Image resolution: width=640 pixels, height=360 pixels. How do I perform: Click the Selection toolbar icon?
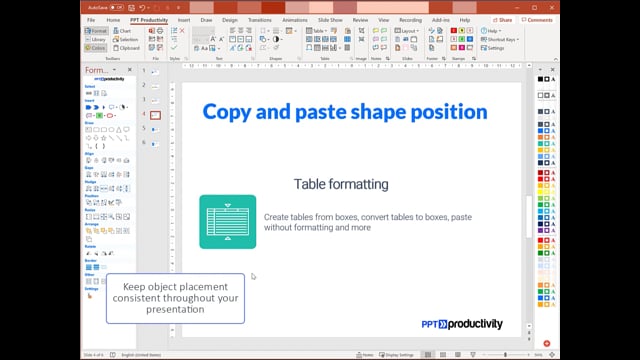point(126,40)
